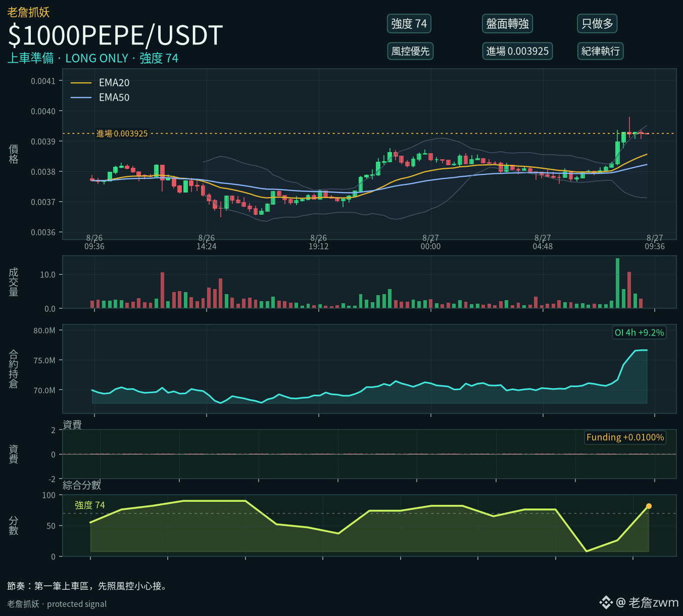The height and width of the screenshot is (616, 683).
Task: Click the 8/27 00:00 time label
Action: pyautogui.click(x=431, y=242)
